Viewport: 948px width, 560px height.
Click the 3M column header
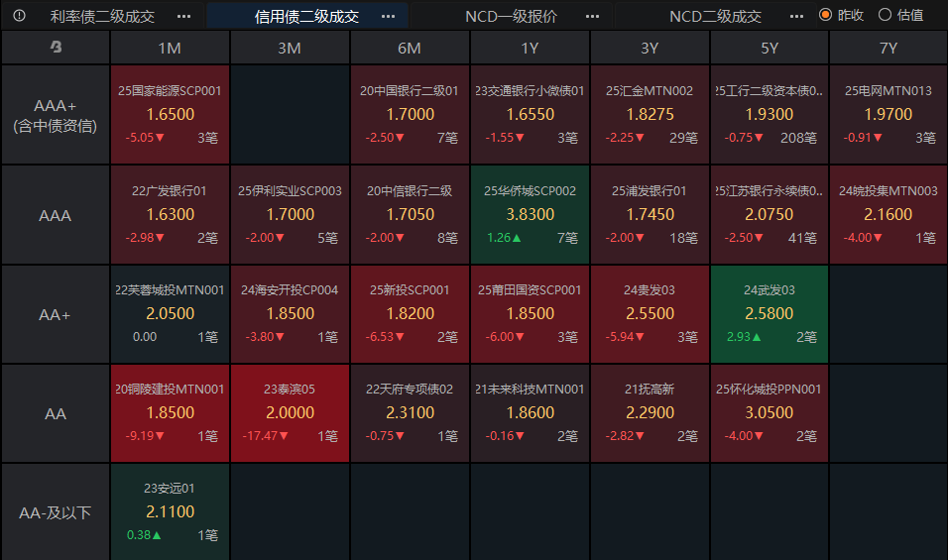click(290, 48)
